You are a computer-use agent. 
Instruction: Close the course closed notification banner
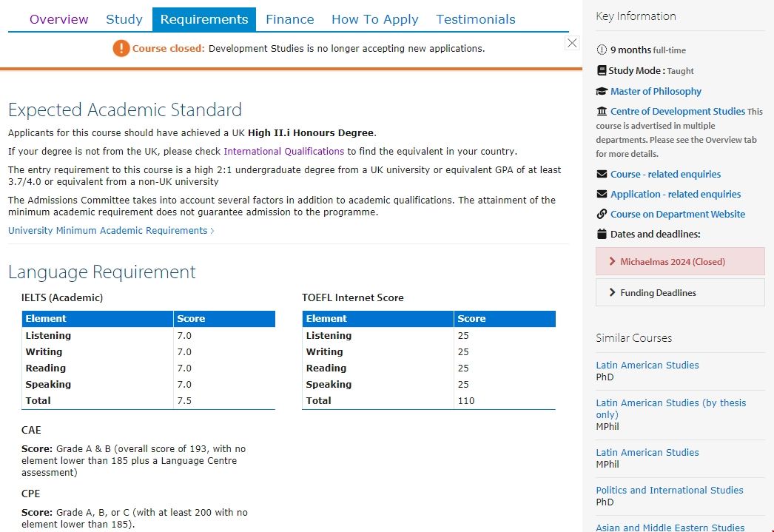coord(572,43)
